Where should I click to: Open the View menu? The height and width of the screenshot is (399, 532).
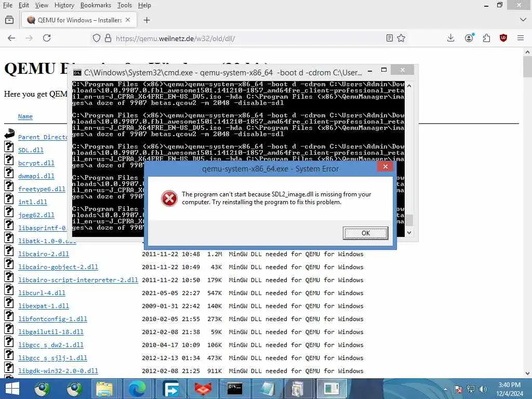click(x=42, y=5)
